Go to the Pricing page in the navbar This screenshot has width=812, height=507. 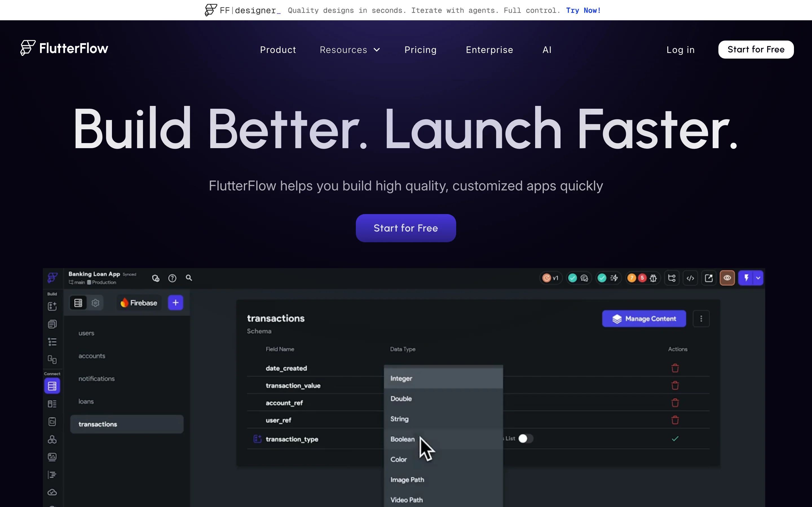(420, 50)
